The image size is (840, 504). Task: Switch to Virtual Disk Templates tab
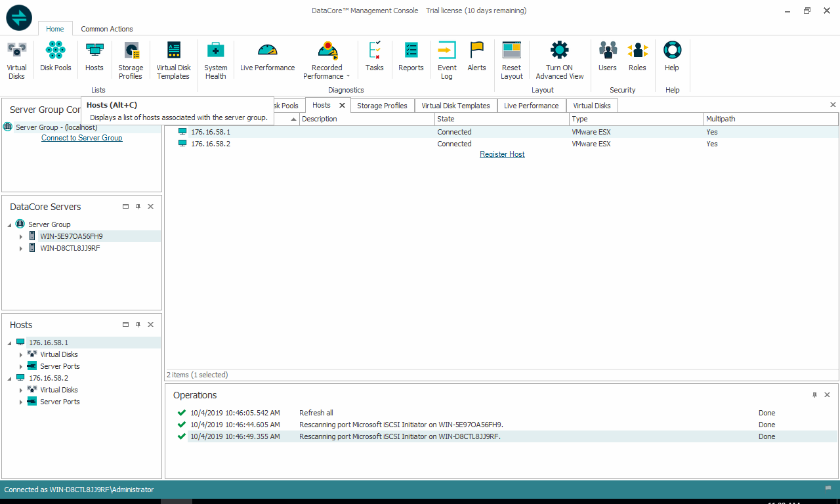(x=455, y=106)
